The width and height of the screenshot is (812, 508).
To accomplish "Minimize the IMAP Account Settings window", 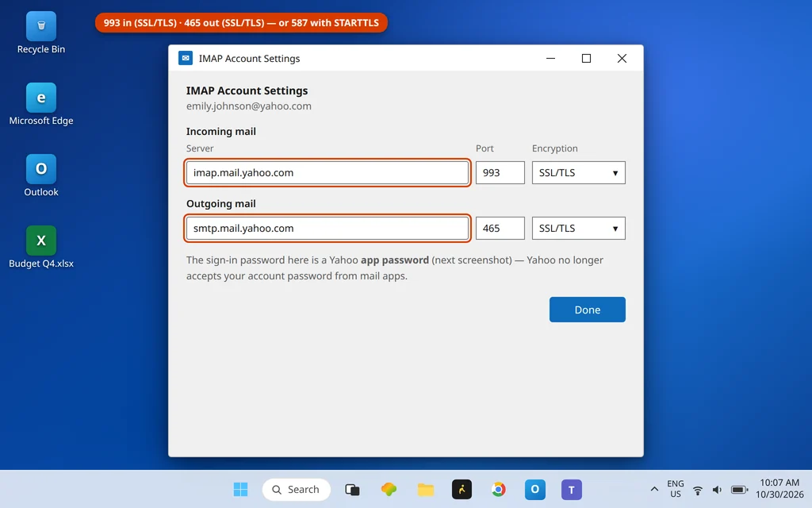I will (550, 58).
